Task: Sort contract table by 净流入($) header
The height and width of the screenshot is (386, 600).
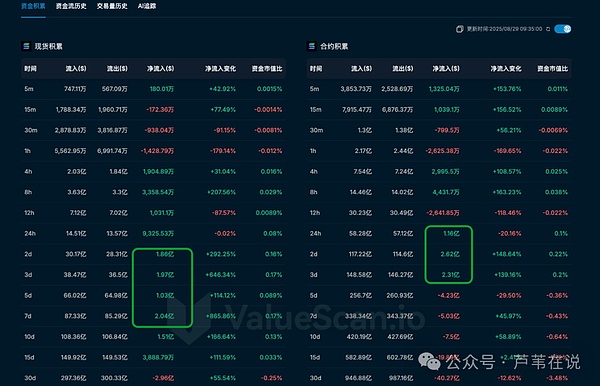Action: click(446, 68)
